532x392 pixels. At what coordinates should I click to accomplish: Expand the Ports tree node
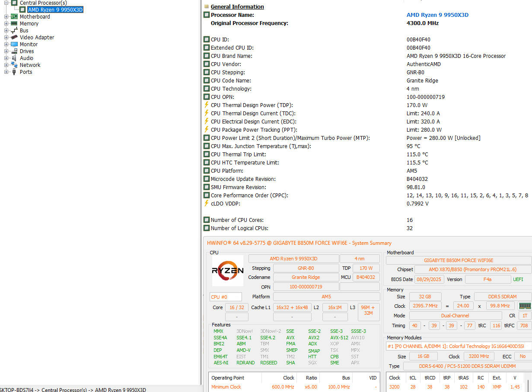point(6,72)
